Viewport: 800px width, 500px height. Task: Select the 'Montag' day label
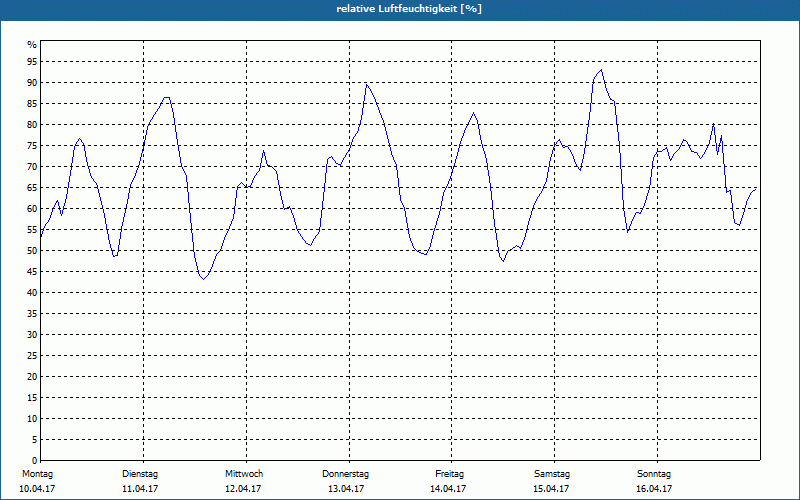coord(37,474)
